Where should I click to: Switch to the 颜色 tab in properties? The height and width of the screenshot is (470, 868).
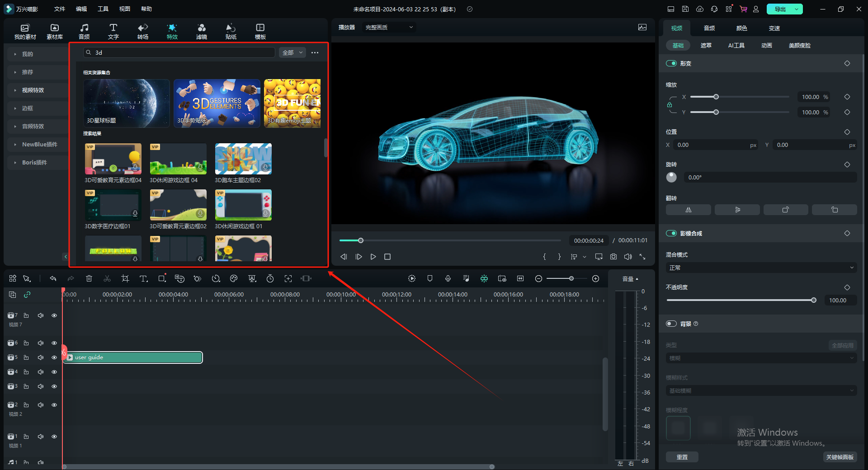point(741,28)
